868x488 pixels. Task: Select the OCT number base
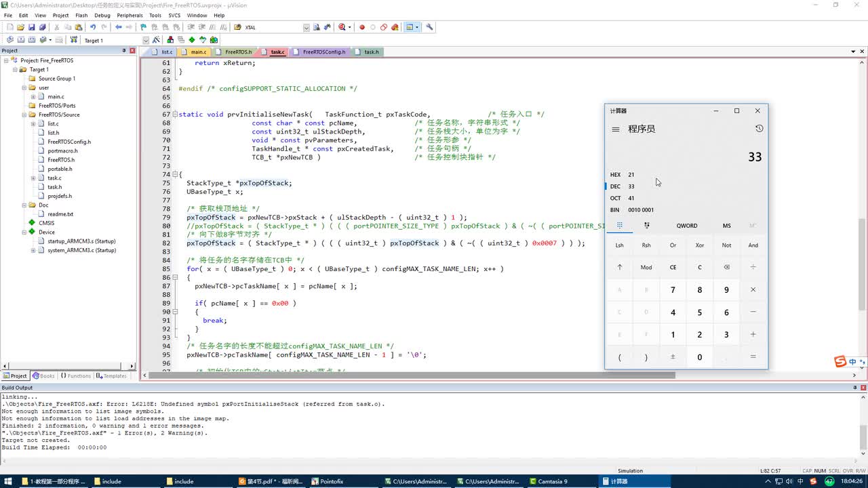[686, 198]
